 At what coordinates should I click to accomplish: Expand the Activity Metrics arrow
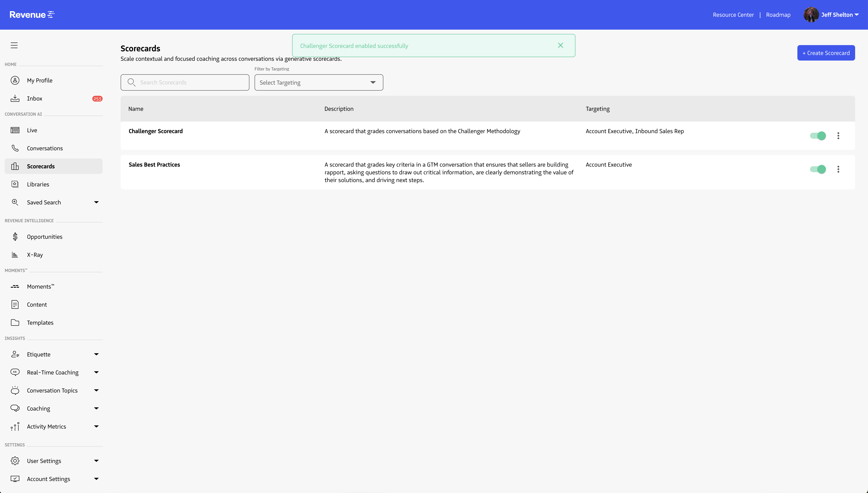pos(96,426)
